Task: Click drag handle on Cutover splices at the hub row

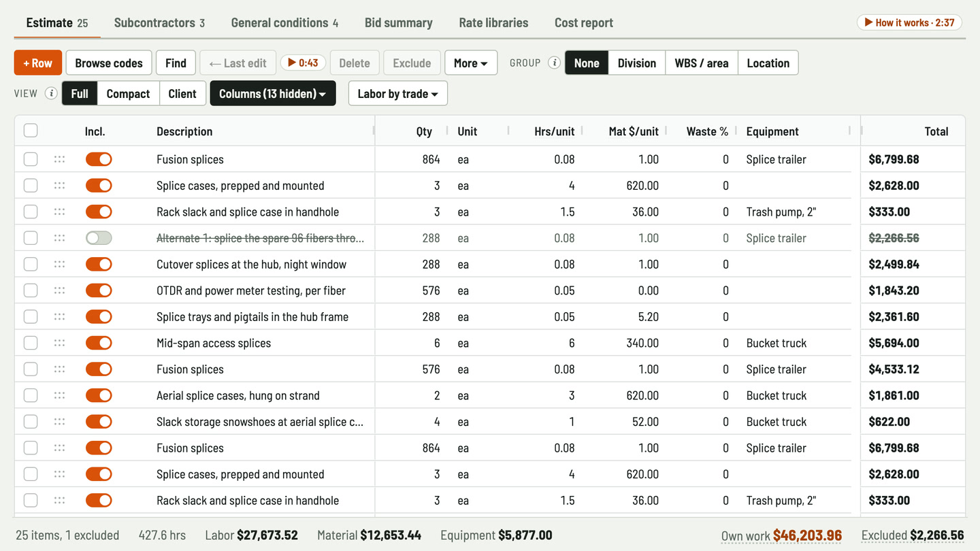Action: pos(59,264)
